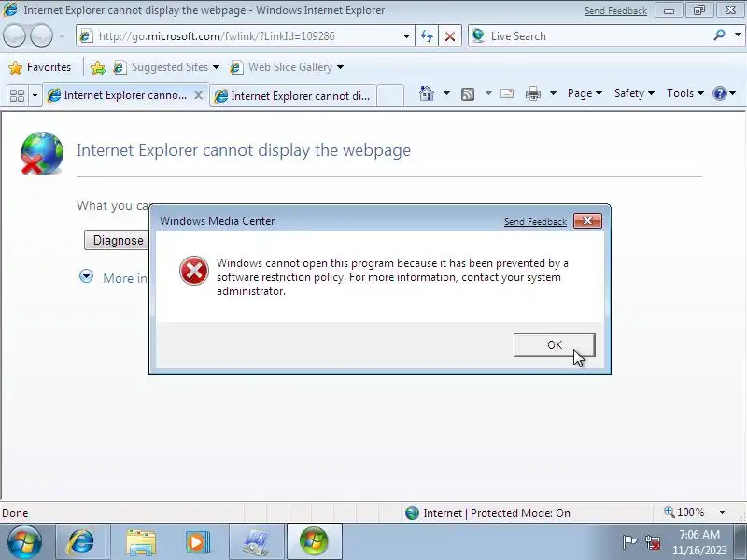Viewport: 747px width, 560px height.
Task: Click the Help question mark icon
Action: click(719, 93)
